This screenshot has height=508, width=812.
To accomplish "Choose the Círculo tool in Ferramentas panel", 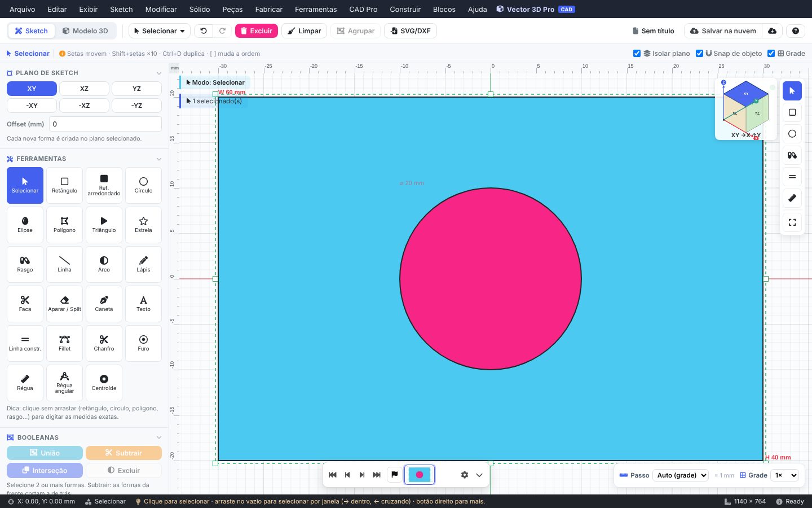I will click(x=143, y=185).
